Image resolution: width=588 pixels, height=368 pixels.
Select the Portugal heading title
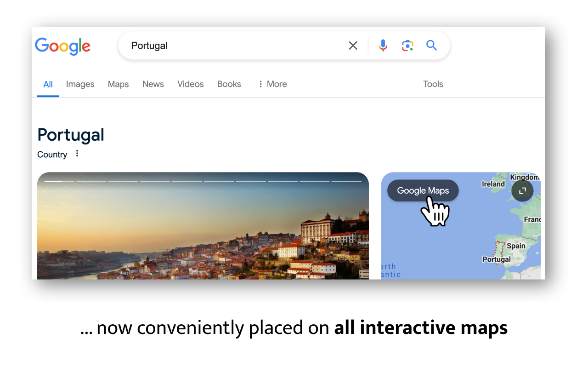tap(71, 135)
